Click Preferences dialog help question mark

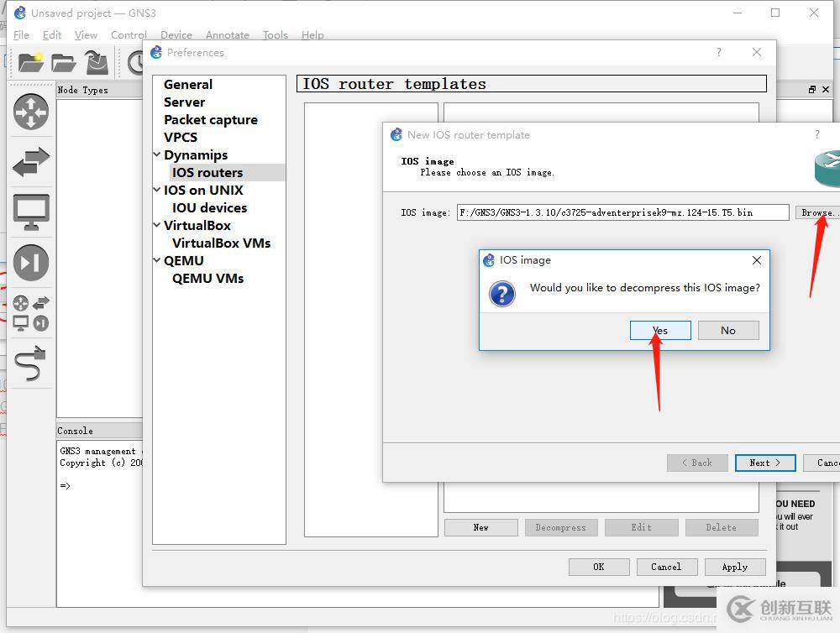(718, 52)
